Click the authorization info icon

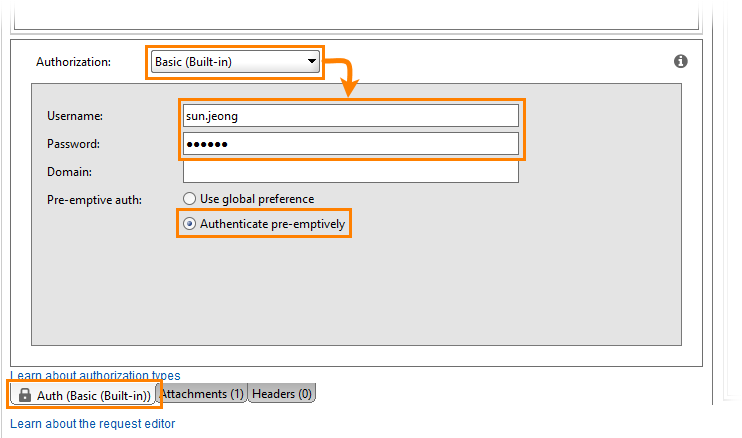[680, 61]
